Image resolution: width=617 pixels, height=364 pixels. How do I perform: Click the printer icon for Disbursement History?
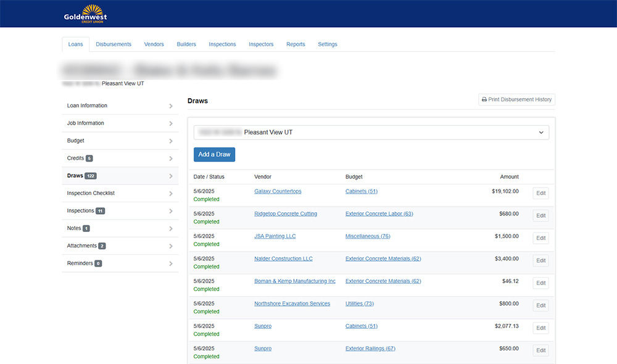tap(484, 99)
